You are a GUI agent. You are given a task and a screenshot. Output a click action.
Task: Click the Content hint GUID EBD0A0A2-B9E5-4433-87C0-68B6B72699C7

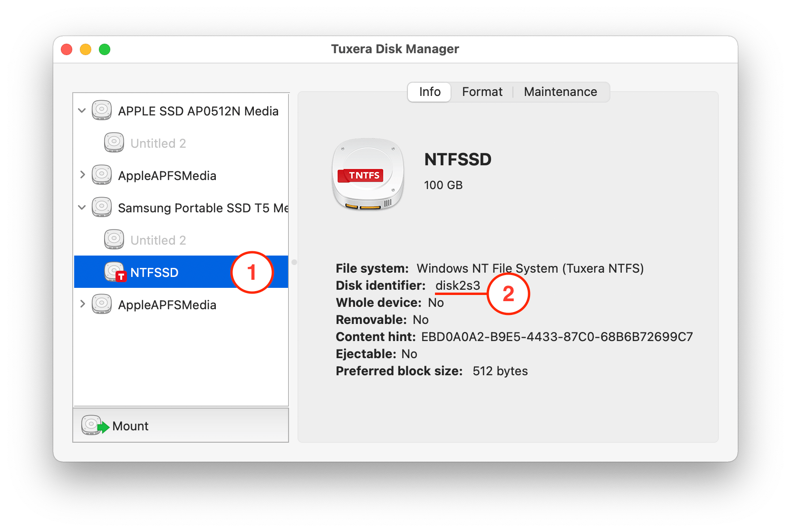pyautogui.click(x=557, y=337)
